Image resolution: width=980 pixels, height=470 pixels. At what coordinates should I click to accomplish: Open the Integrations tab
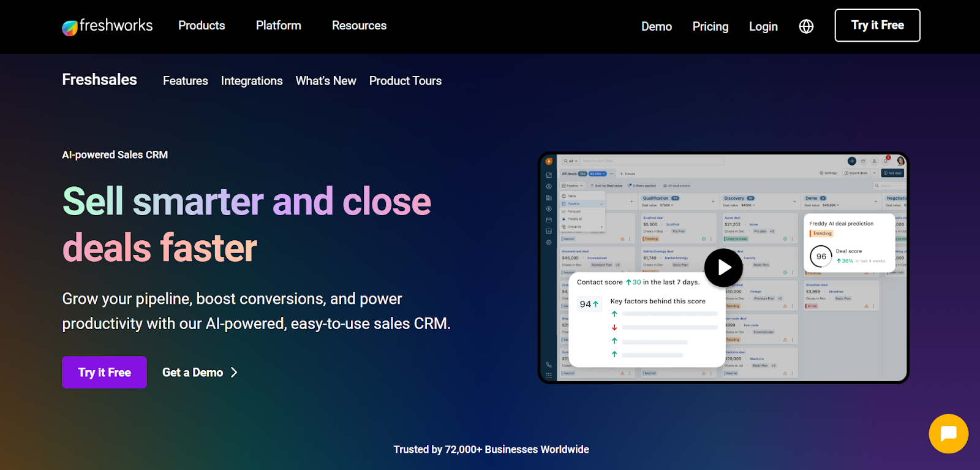point(252,81)
